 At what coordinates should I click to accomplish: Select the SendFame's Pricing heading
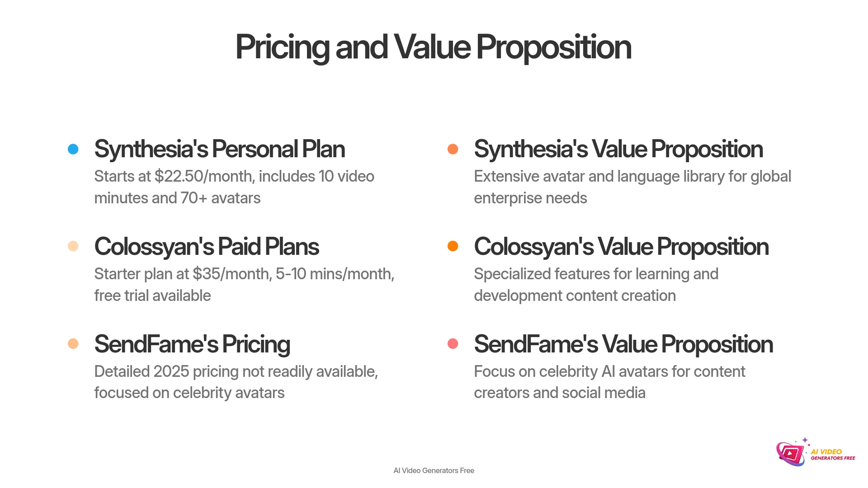[192, 344]
